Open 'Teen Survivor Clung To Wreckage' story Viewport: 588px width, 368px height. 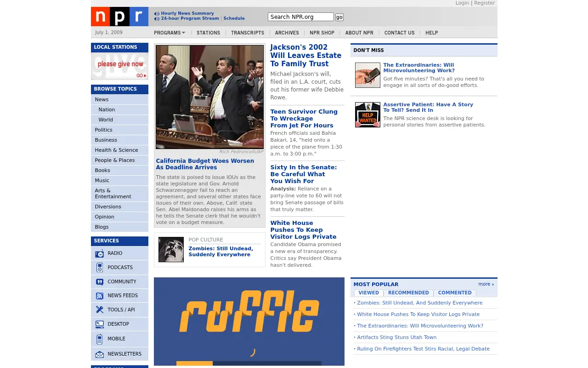(x=304, y=119)
